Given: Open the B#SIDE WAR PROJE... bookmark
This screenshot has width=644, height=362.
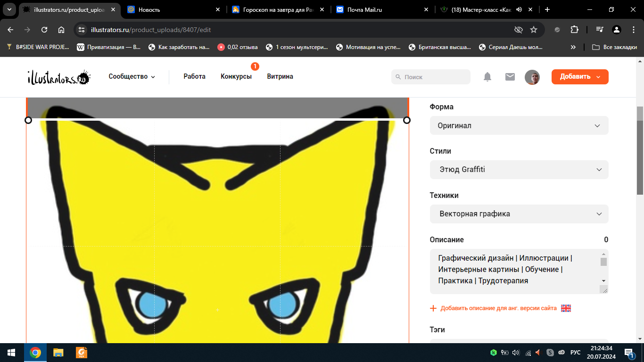Looking at the screenshot, I should [38, 47].
